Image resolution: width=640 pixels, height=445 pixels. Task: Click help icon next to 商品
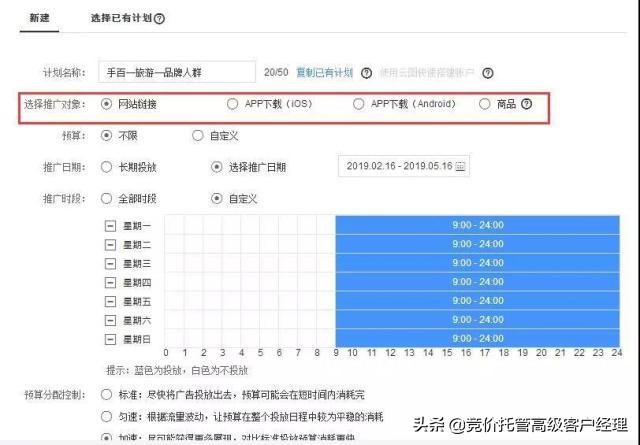(x=527, y=104)
